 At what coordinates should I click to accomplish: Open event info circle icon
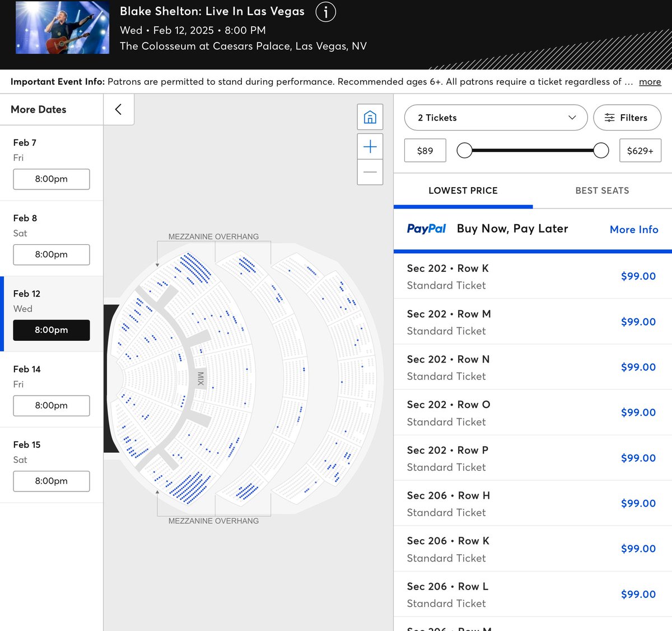(x=326, y=12)
